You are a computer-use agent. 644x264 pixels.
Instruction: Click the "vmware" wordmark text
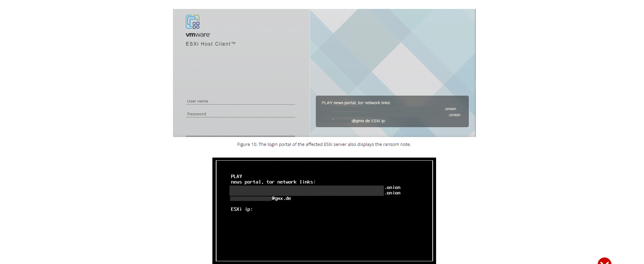(x=198, y=35)
